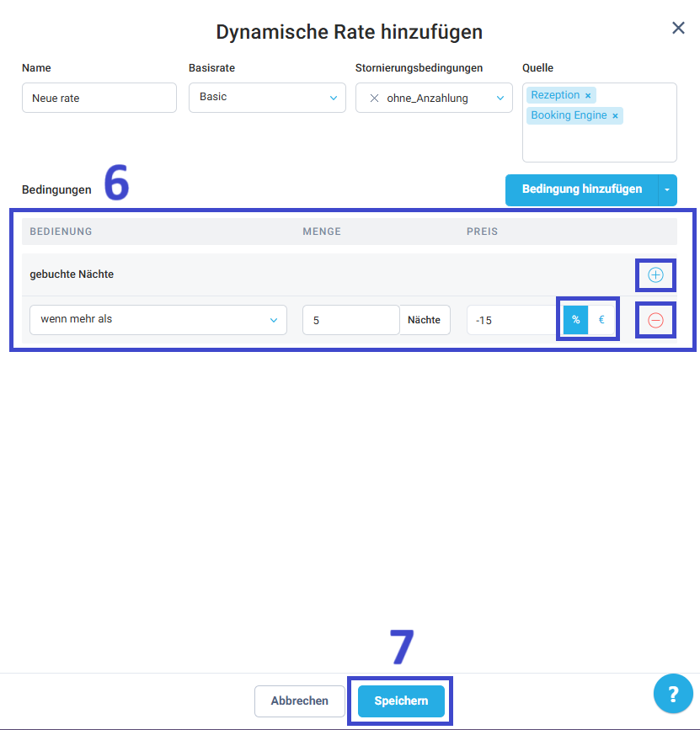
Task: Click the Abbrechen button
Action: (x=299, y=701)
